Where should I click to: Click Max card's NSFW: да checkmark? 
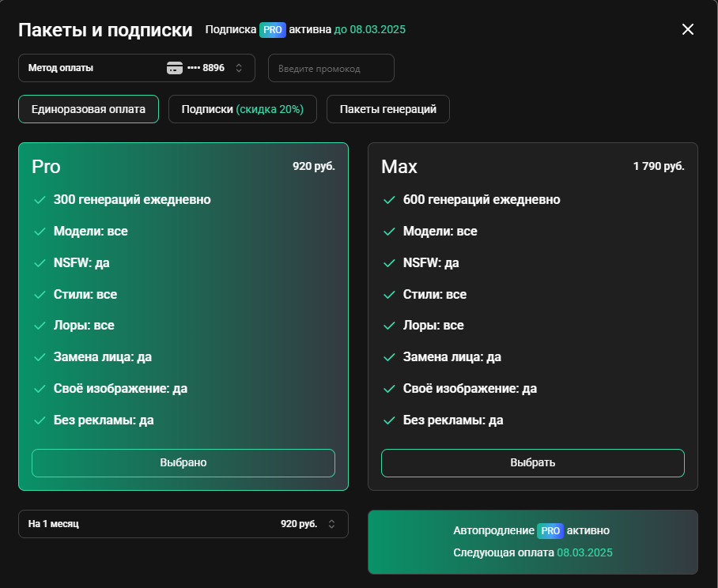coord(389,263)
